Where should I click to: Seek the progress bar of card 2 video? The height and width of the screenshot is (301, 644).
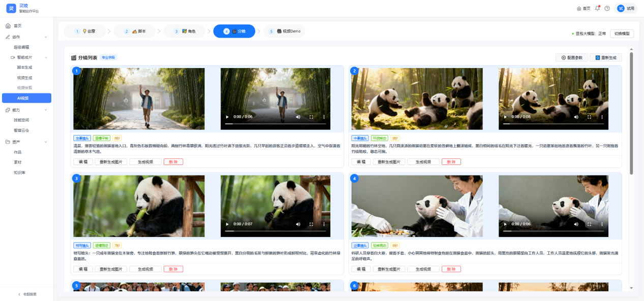[x=554, y=124]
